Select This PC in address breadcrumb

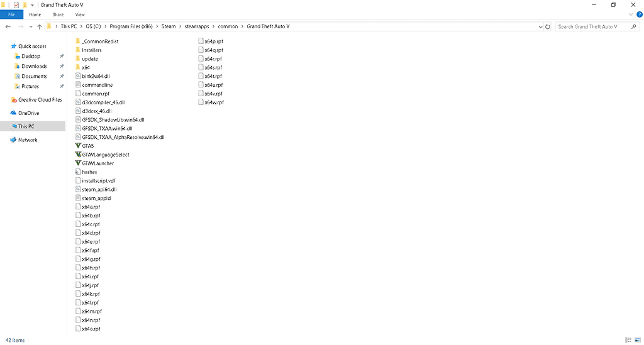pyautogui.click(x=69, y=26)
